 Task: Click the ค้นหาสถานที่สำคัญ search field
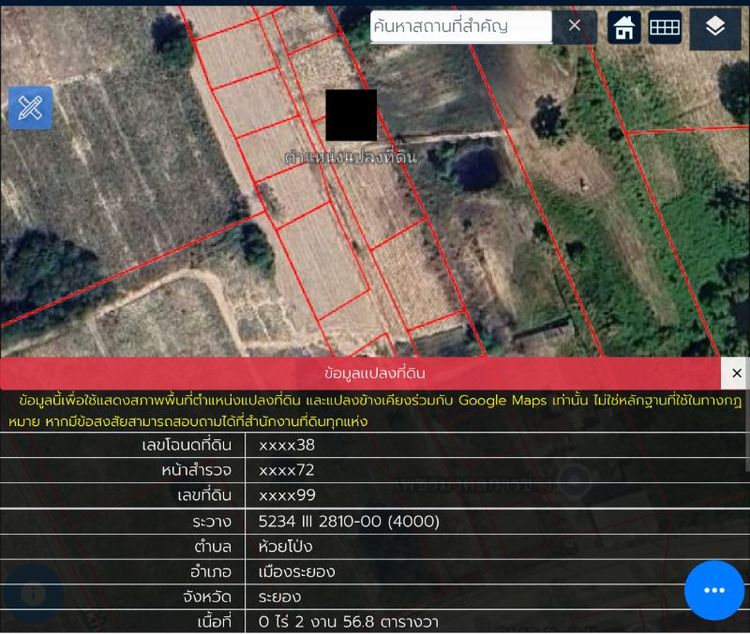tap(461, 27)
